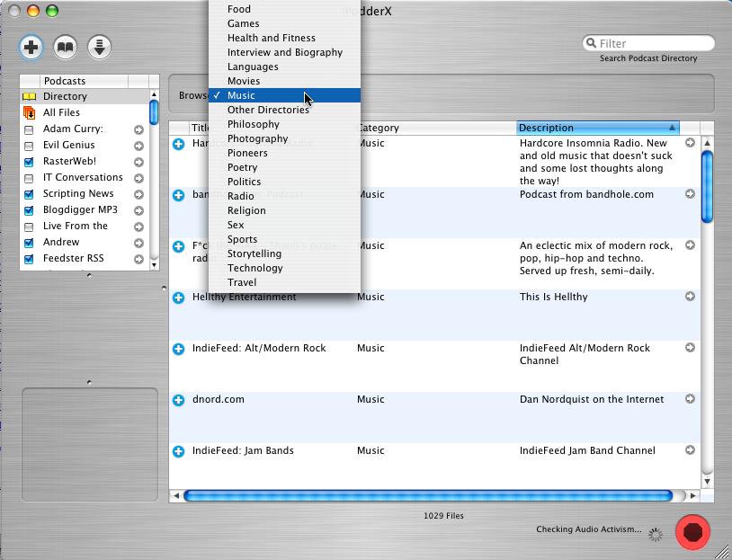Click the download arrow toolbar button

(99, 47)
